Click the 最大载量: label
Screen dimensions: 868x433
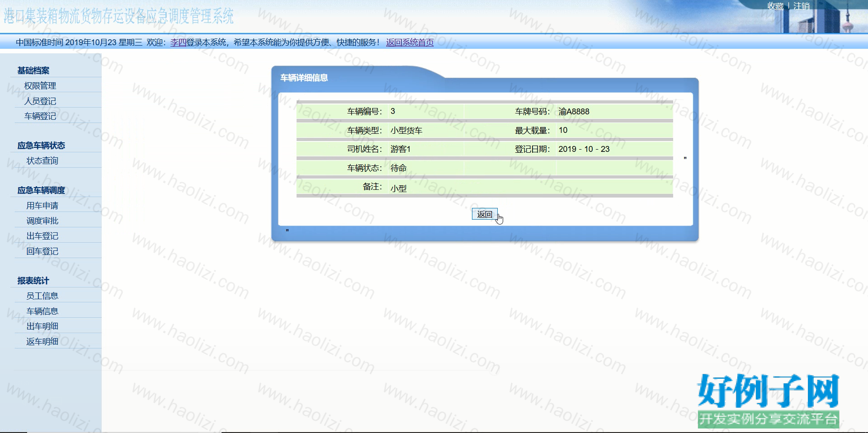[x=533, y=131]
